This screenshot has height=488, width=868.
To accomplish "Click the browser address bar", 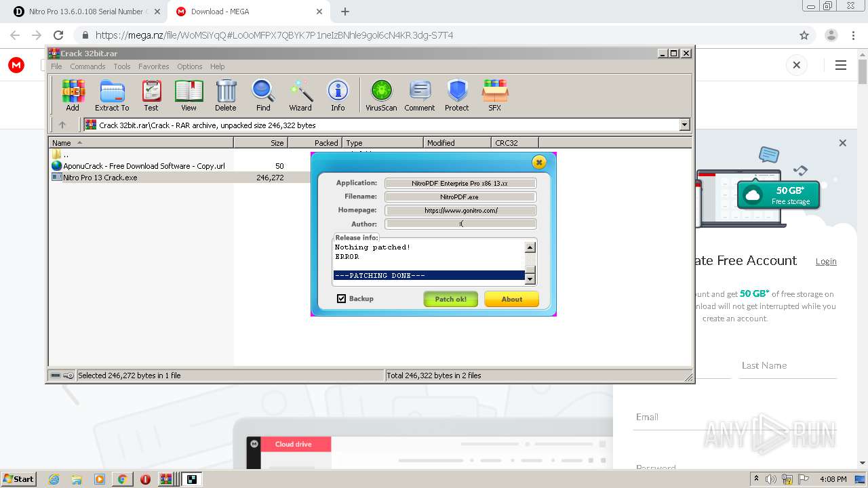I will pyautogui.click(x=434, y=35).
